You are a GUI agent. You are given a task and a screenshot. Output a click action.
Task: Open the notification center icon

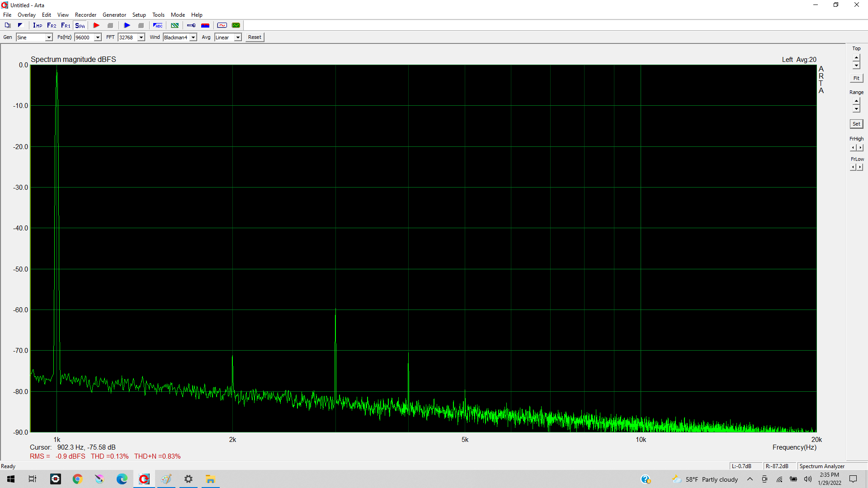[853, 479]
